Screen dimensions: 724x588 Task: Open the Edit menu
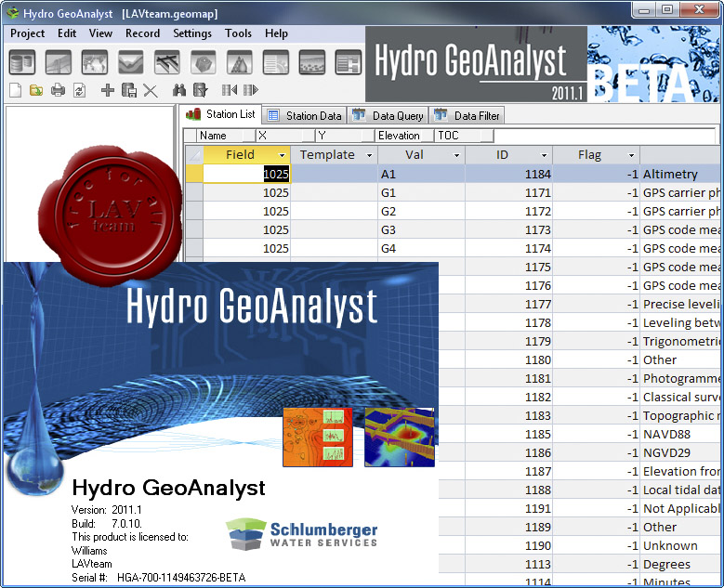point(67,33)
